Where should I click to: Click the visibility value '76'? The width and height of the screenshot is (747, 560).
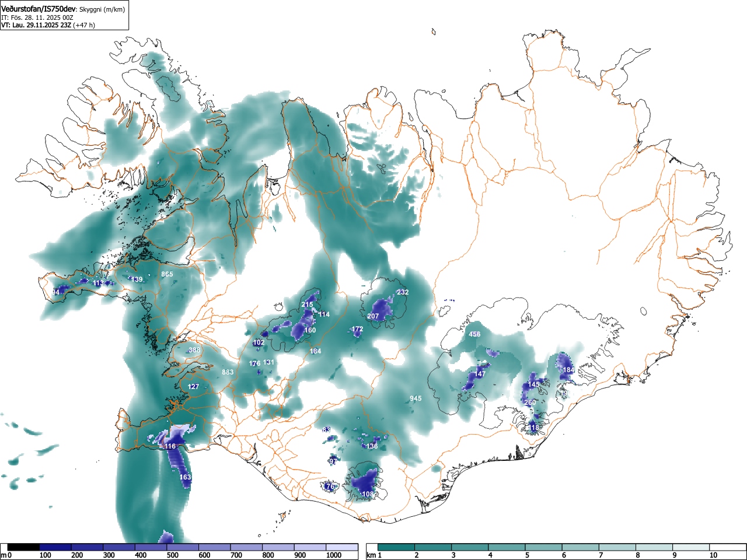[330, 487]
